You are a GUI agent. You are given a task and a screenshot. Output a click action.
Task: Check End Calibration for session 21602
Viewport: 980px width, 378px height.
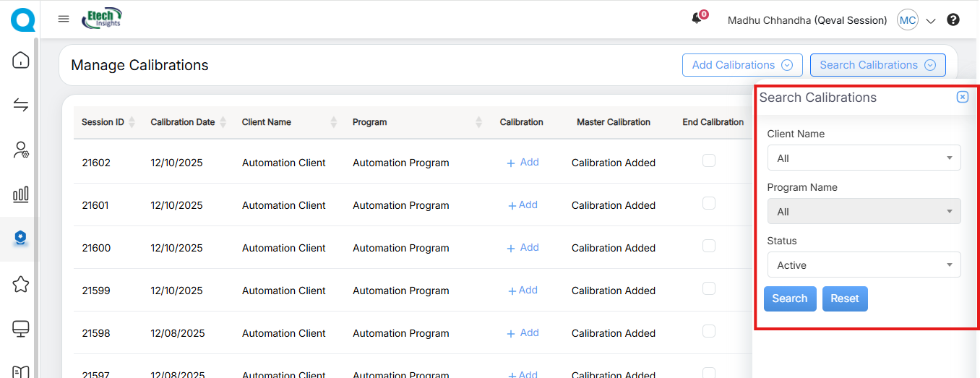[709, 160]
